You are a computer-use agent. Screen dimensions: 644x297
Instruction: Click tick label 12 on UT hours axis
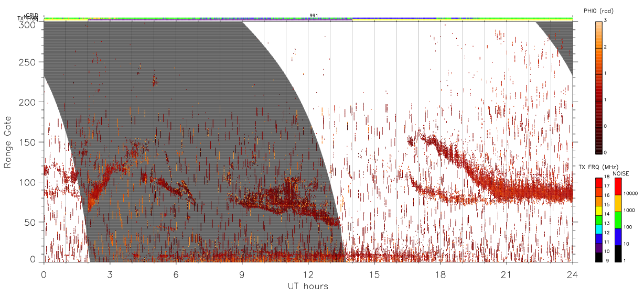(x=308, y=274)
